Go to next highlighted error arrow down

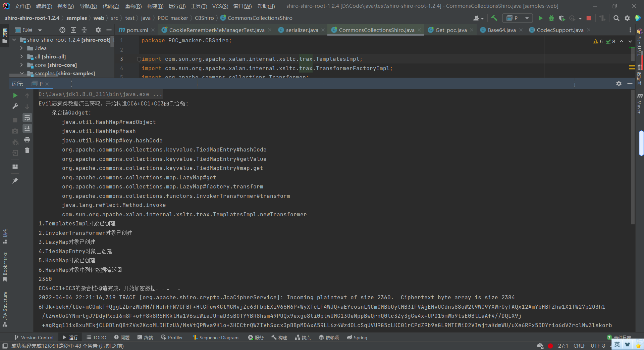[x=630, y=41]
